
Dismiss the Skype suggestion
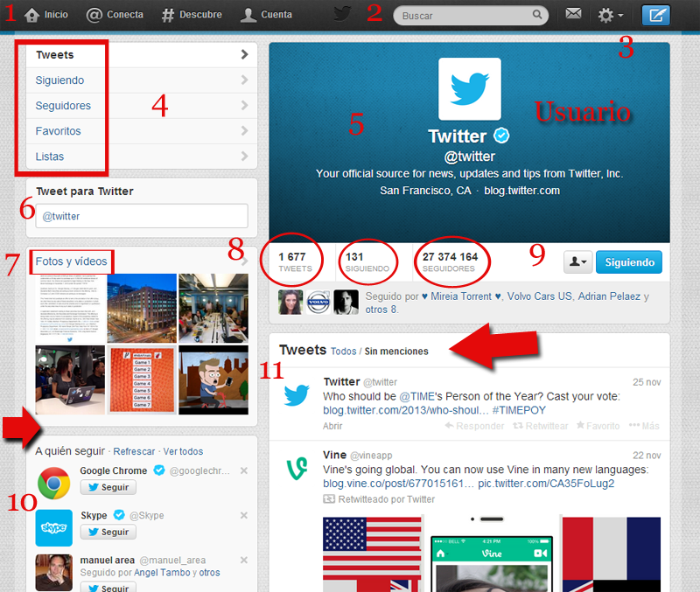(244, 515)
